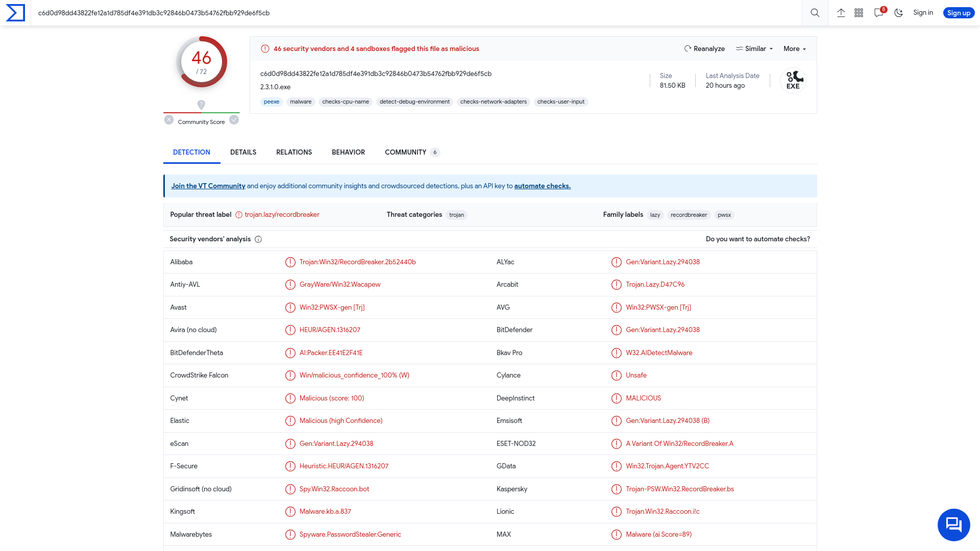980x551 pixels.
Task: Select the DETECTION tab
Action: [x=191, y=152]
